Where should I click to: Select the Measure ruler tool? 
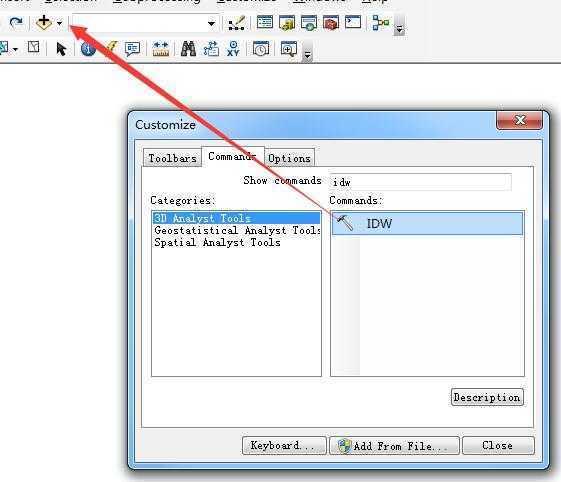[160, 49]
